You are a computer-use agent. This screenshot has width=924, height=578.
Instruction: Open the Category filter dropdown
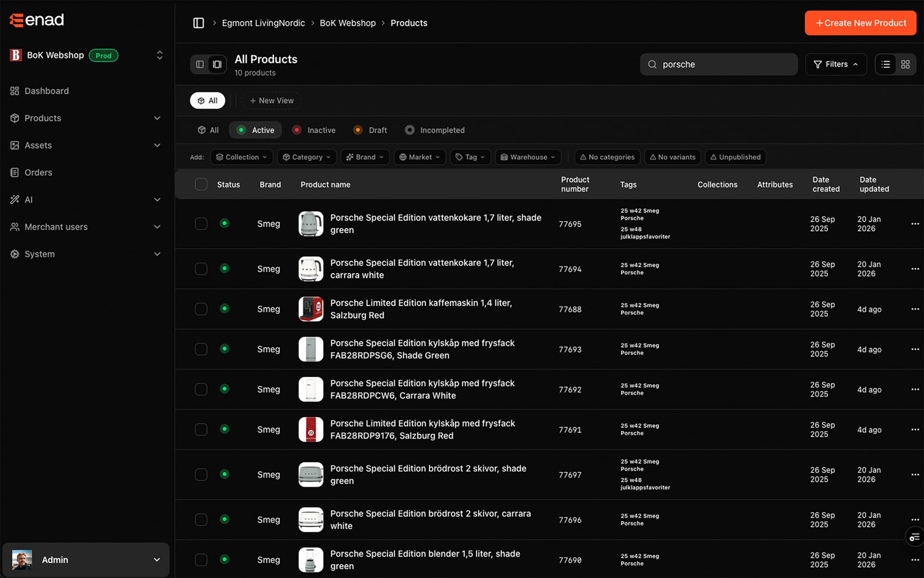(307, 157)
